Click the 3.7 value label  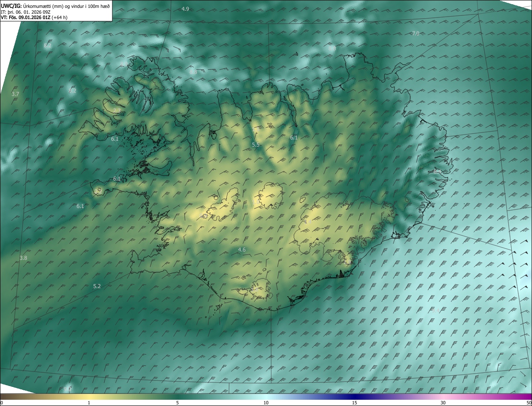tap(15, 94)
